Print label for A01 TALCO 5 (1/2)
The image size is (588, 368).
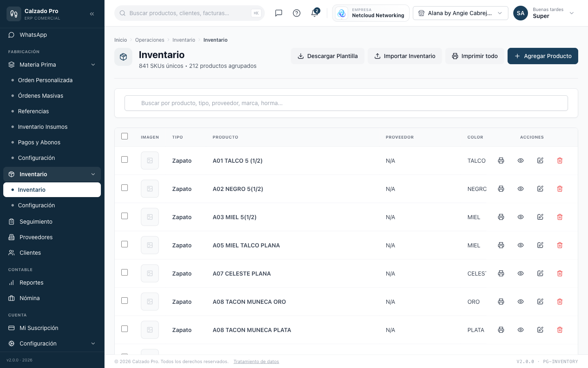pos(501,161)
